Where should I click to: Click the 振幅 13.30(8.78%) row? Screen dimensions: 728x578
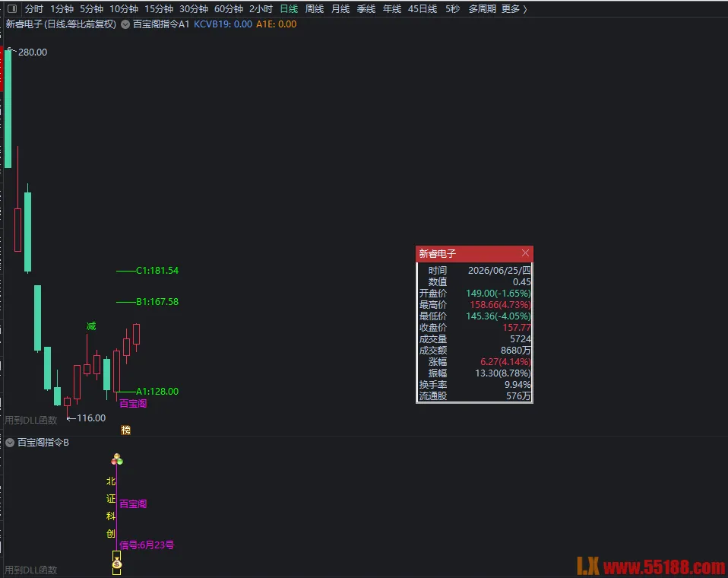pos(474,373)
